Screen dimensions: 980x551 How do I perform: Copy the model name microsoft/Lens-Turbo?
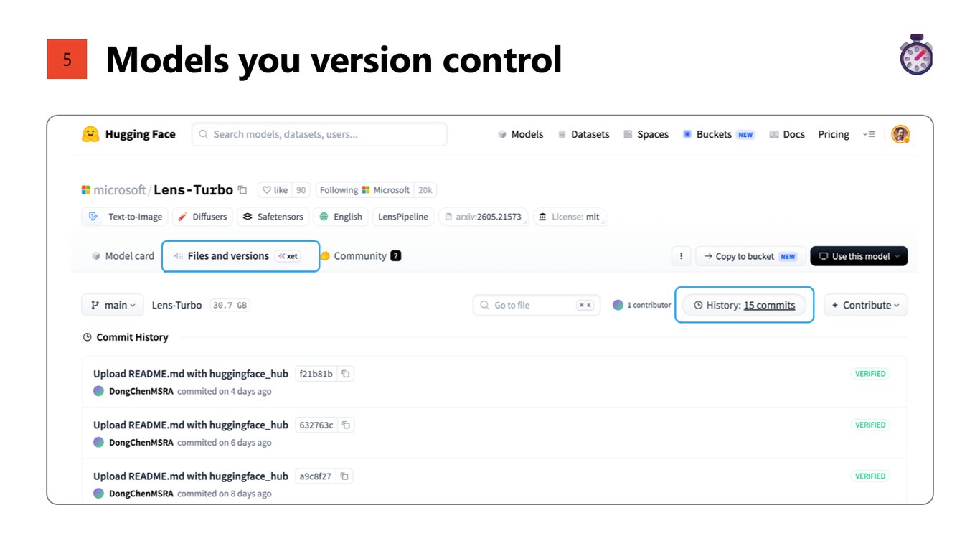[x=242, y=190]
